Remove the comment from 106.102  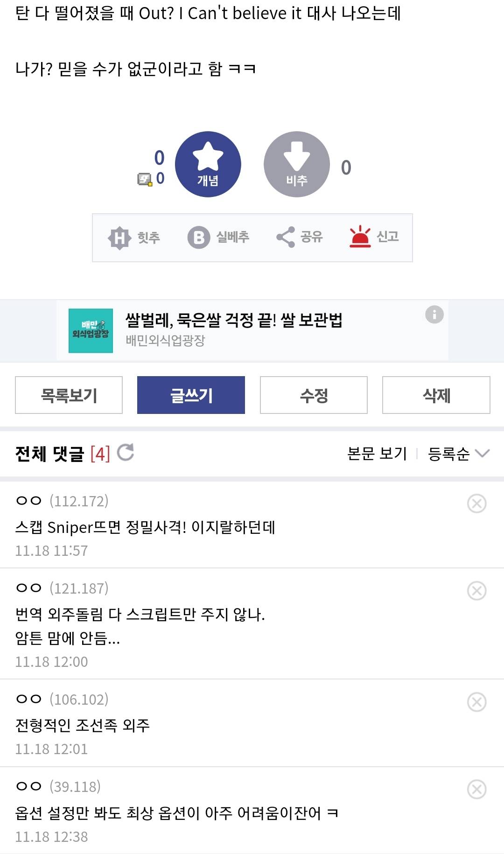point(476,702)
